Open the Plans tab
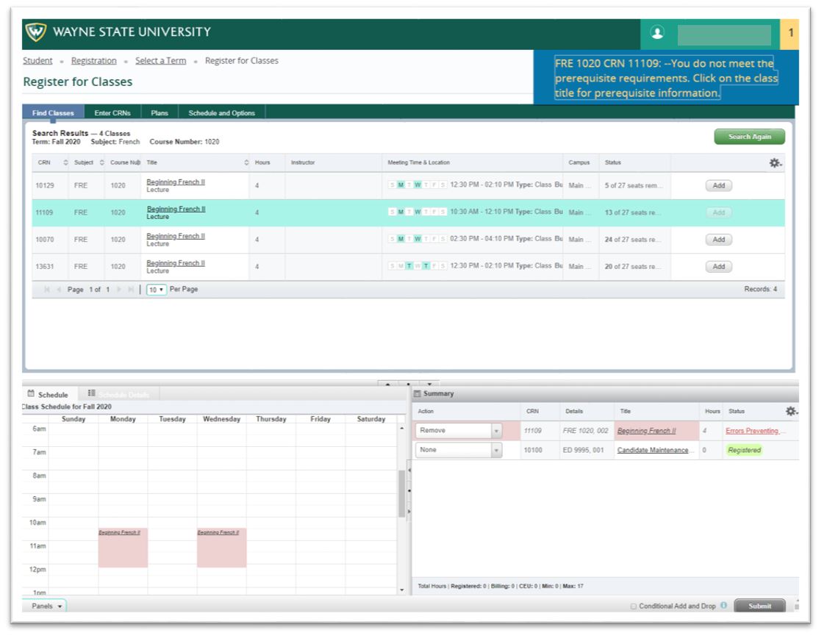 [x=160, y=113]
